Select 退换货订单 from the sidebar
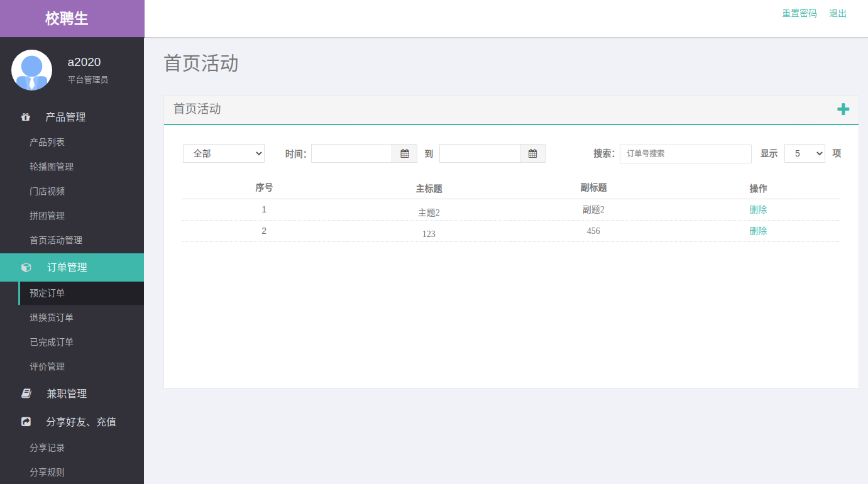 [x=52, y=317]
